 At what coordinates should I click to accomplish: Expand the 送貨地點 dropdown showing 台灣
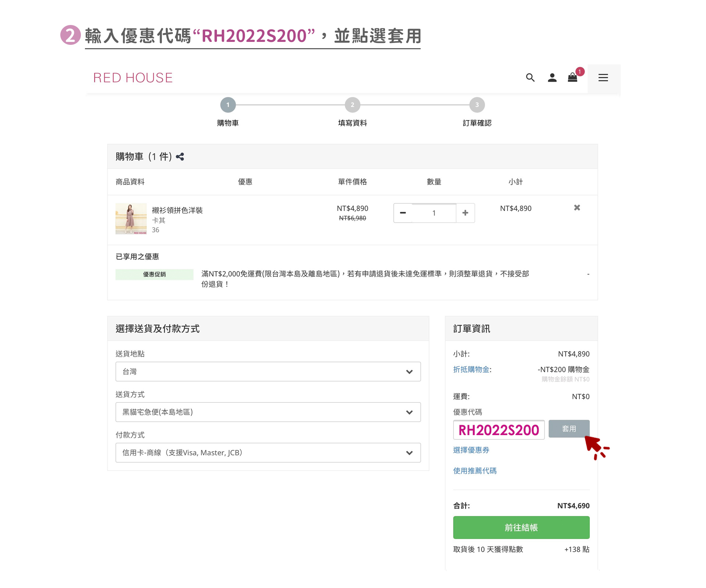click(x=268, y=372)
